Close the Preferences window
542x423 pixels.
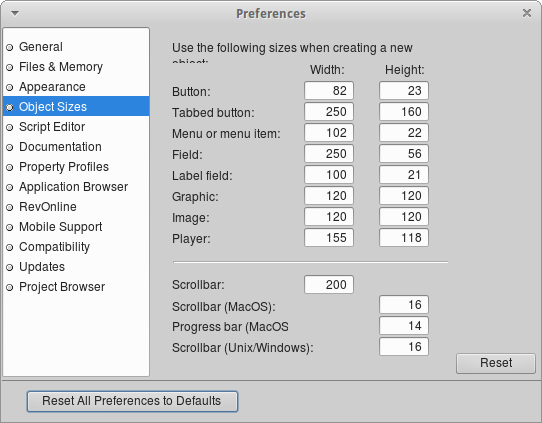click(x=527, y=13)
